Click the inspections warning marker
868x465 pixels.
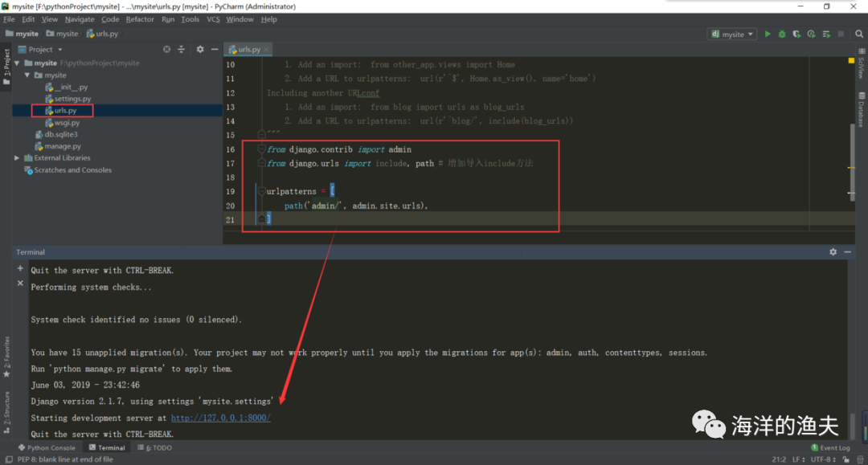pos(851,60)
